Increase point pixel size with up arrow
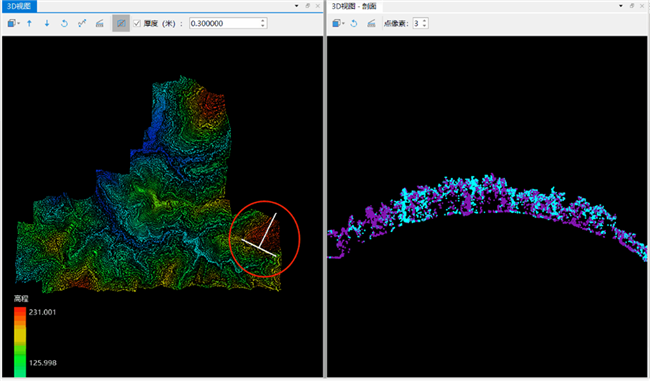650x381 pixels. pyautogui.click(x=424, y=21)
